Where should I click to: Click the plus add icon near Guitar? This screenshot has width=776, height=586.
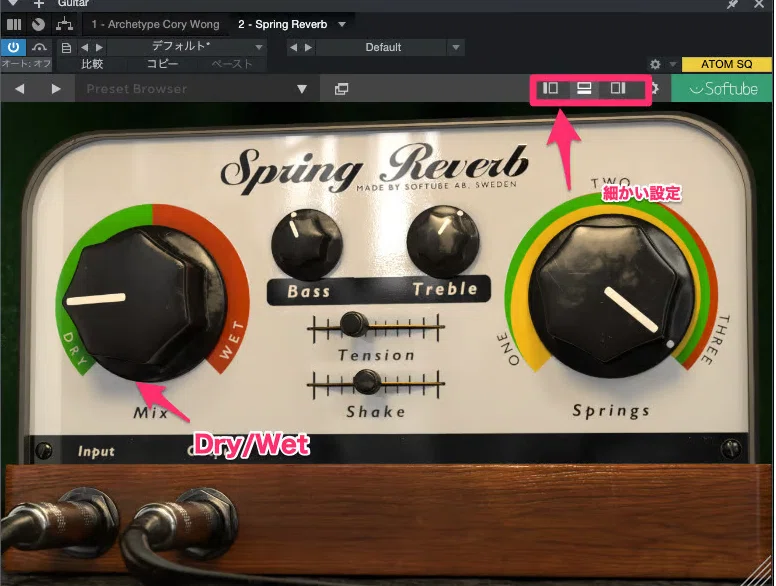(x=39, y=4)
